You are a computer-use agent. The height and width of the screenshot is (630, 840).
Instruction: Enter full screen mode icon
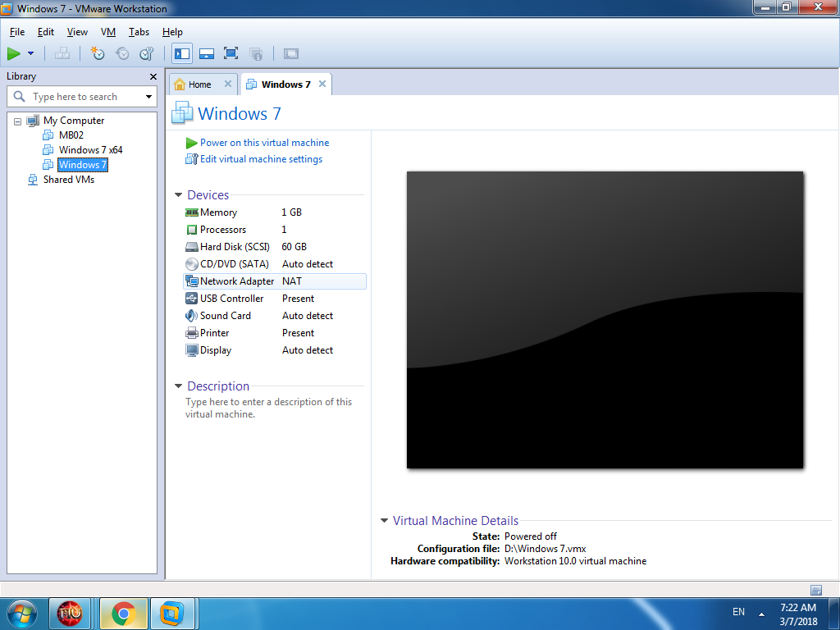tap(231, 53)
